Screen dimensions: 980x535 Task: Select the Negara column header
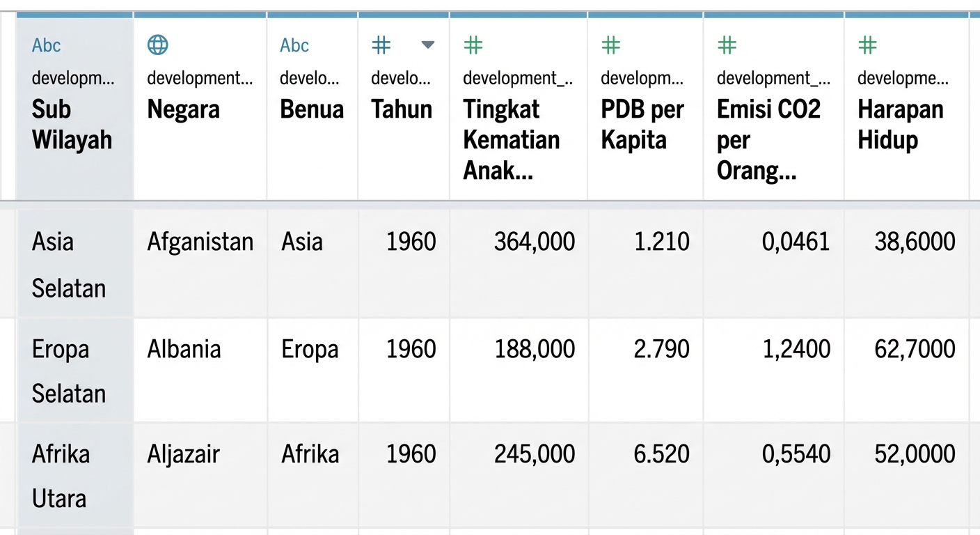point(184,109)
